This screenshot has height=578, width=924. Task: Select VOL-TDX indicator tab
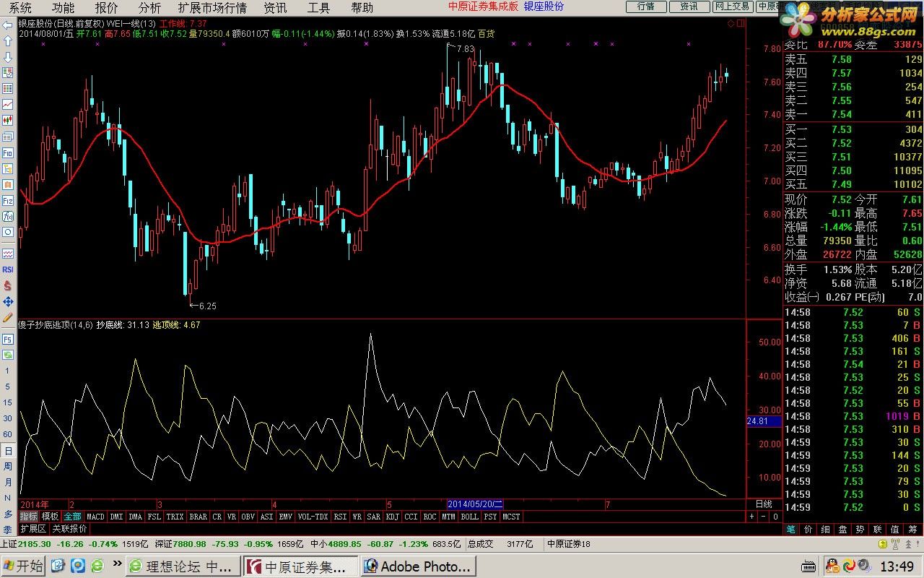[x=313, y=517]
